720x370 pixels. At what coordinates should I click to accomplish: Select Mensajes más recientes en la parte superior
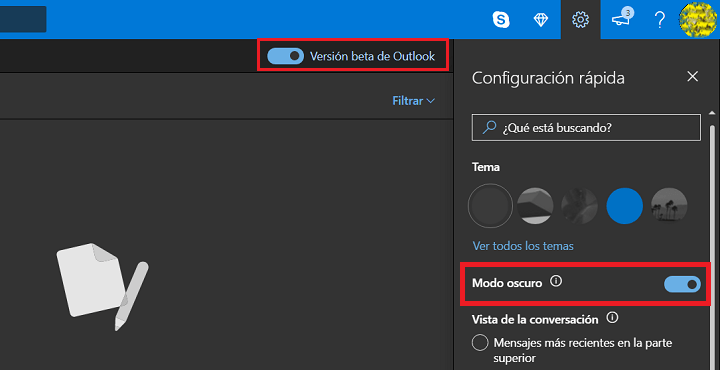(x=480, y=343)
